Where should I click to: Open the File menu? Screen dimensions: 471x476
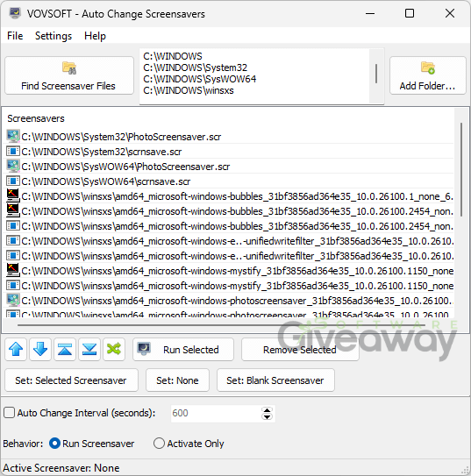pyautogui.click(x=15, y=36)
